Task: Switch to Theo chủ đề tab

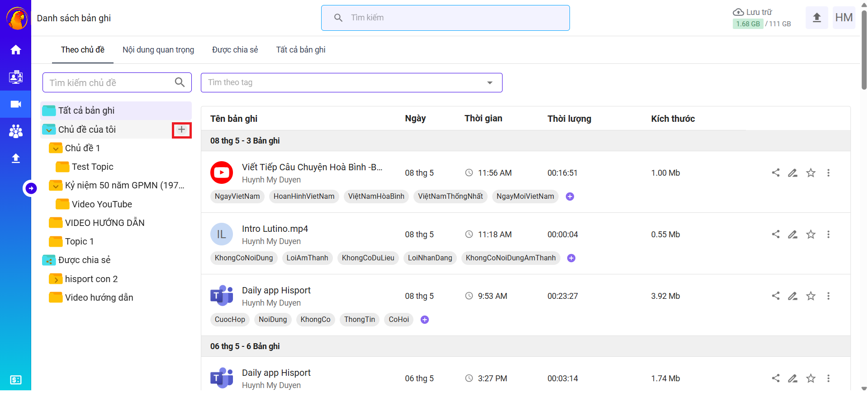Action: coord(83,50)
